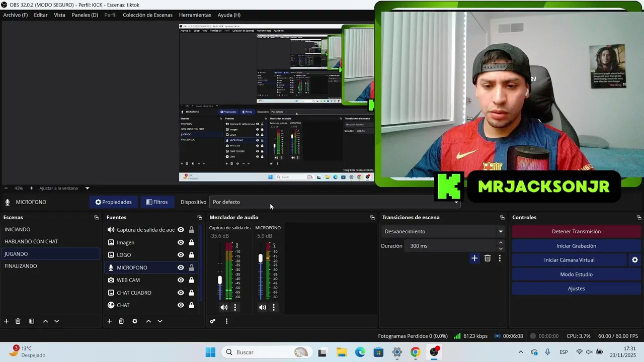Hide the Imagen source
The width and height of the screenshot is (644, 362).
point(181,242)
